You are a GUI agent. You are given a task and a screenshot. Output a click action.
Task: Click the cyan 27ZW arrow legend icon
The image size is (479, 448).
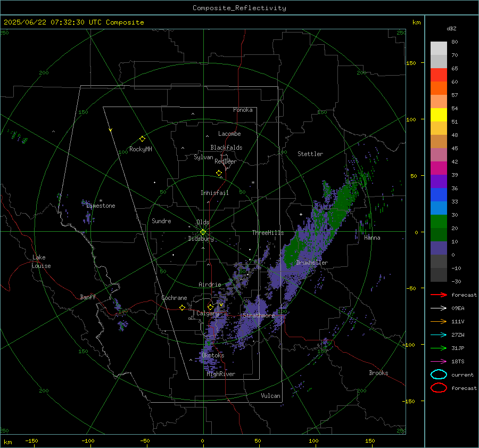click(x=439, y=335)
